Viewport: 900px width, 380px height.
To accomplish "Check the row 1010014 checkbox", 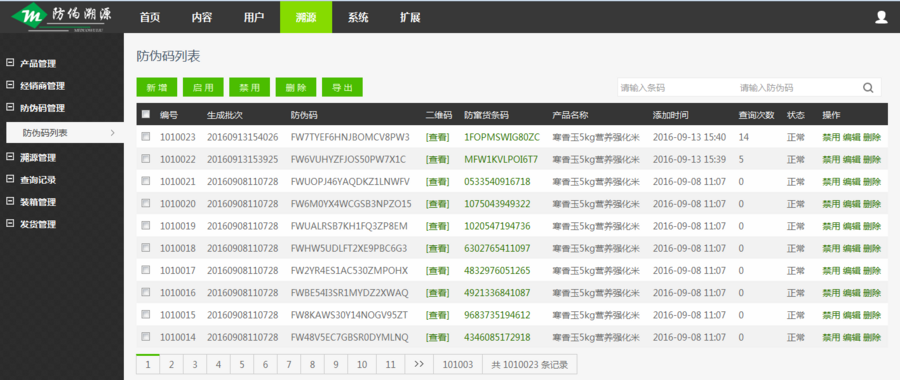I will 146,336.
